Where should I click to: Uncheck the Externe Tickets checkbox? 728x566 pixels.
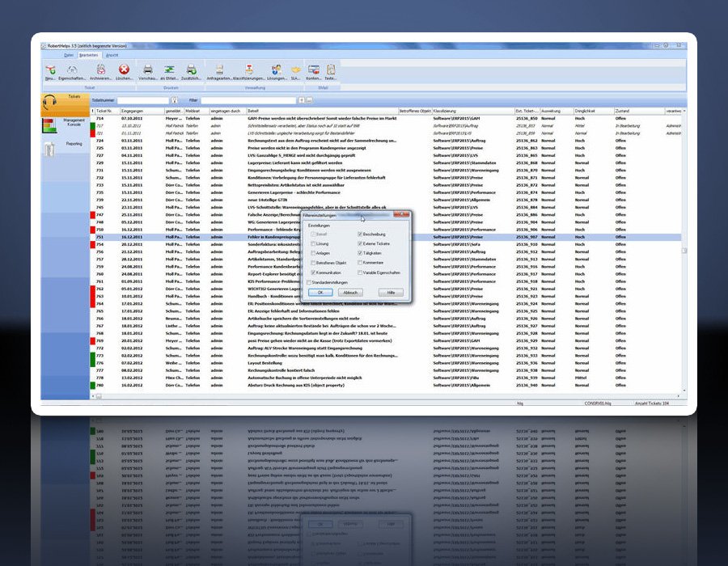tap(360, 243)
